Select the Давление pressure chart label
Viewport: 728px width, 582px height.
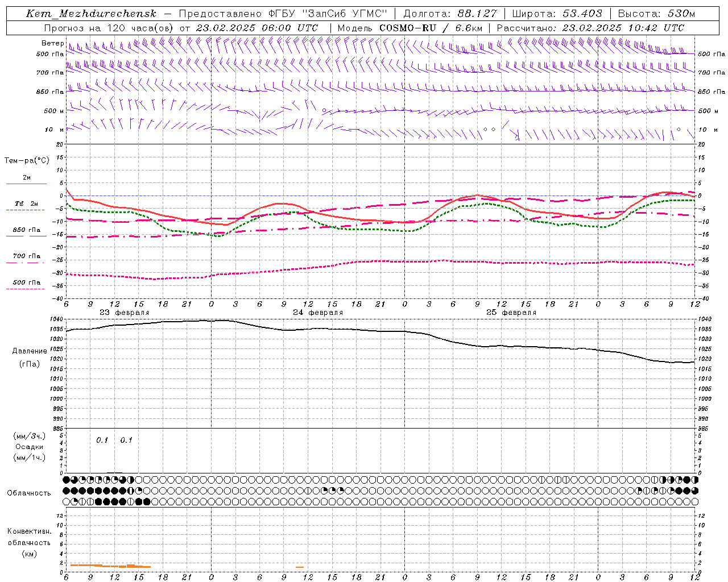[30, 351]
